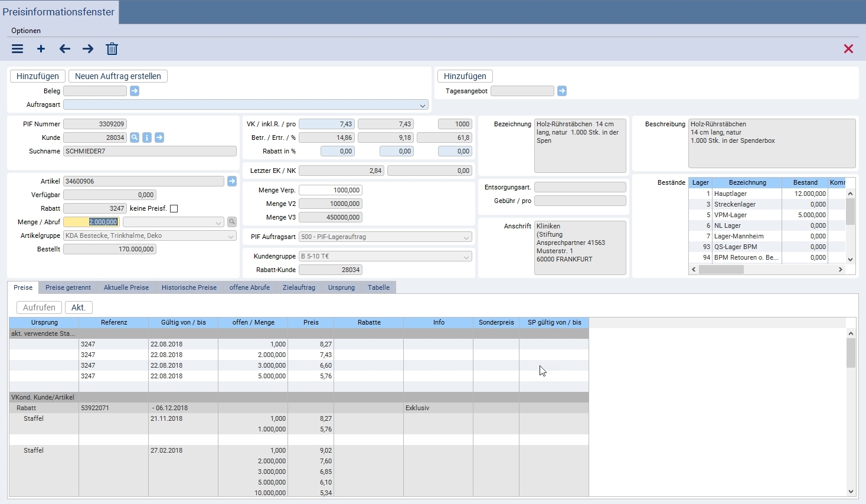Click the magnifier search icon beside Kunde
The width and height of the screenshot is (866, 504).
click(135, 138)
